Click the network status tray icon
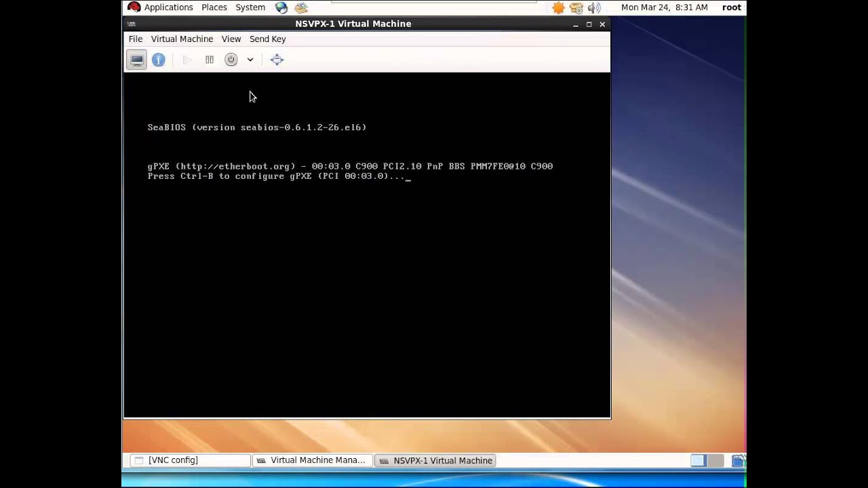The width and height of the screenshot is (868, 488). coord(576,7)
